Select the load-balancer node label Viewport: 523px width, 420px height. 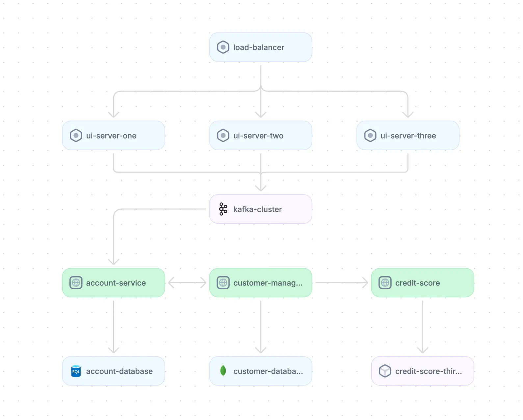pyautogui.click(x=258, y=47)
